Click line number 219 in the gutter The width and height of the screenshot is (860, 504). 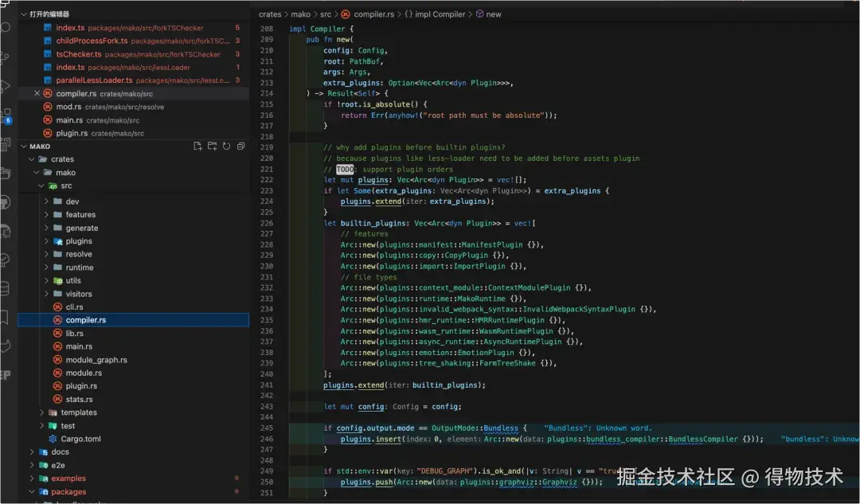(267, 147)
